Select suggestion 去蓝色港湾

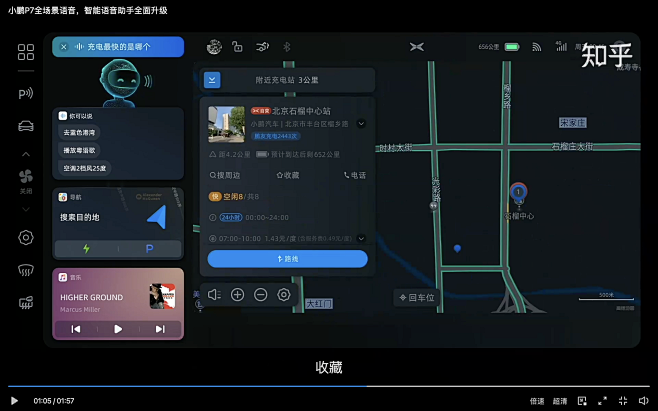pos(79,132)
